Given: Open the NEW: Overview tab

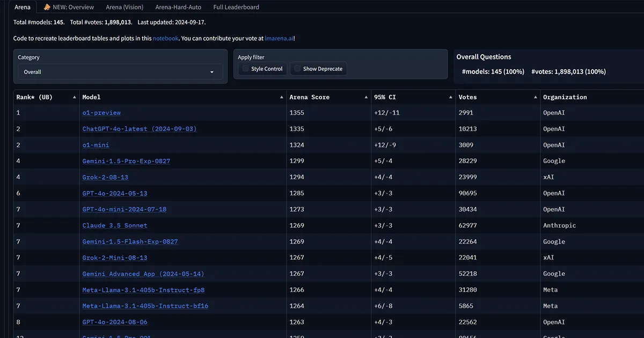Looking at the screenshot, I should 69,7.
